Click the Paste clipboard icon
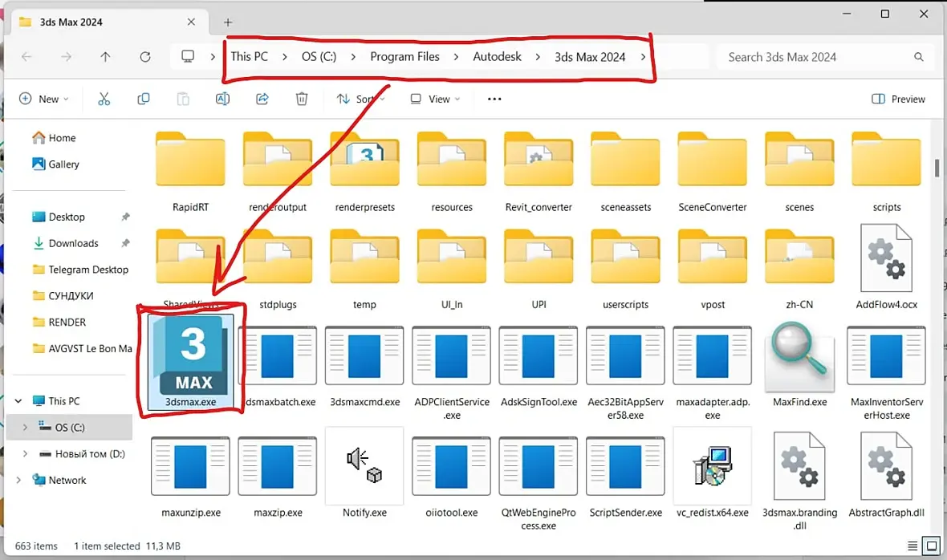The width and height of the screenshot is (947, 560). coord(183,99)
